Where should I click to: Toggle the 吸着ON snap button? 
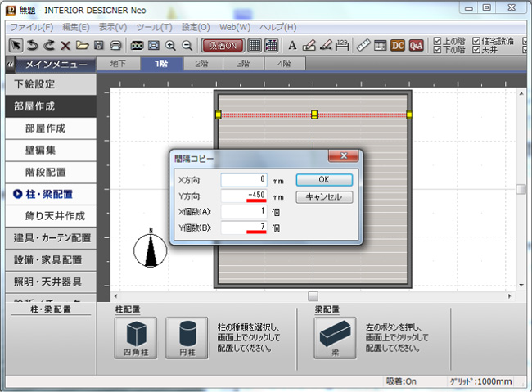[x=222, y=45]
